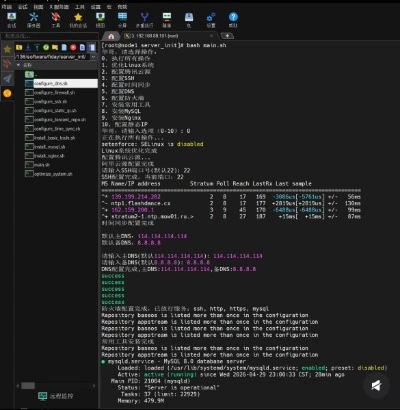
Task: Open the Tools toolbar icon with red arrows
Action: click(x=56, y=19)
